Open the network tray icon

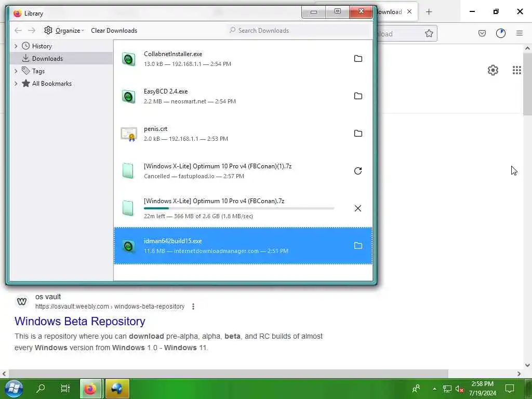(447, 389)
